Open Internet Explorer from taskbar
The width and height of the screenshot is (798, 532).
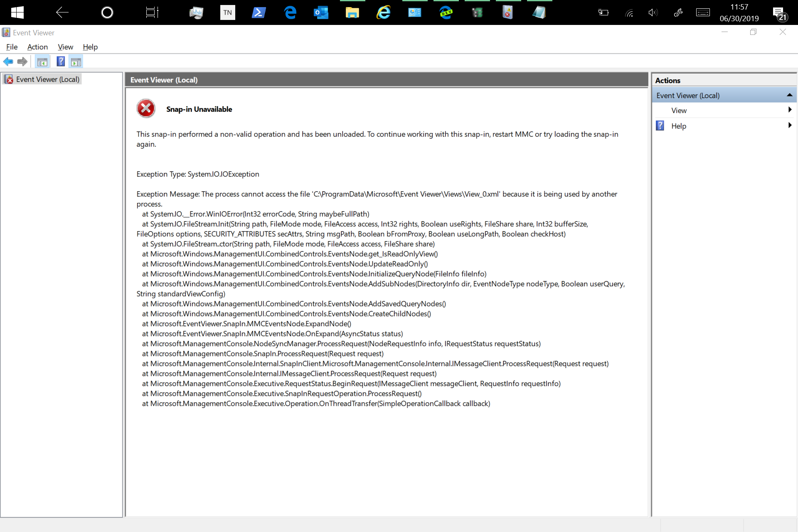pos(384,12)
